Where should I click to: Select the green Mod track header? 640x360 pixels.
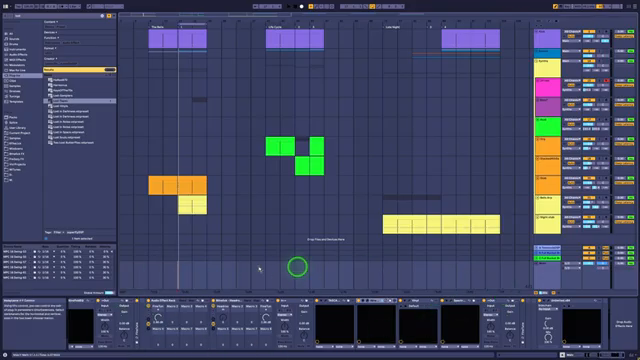[547, 127]
